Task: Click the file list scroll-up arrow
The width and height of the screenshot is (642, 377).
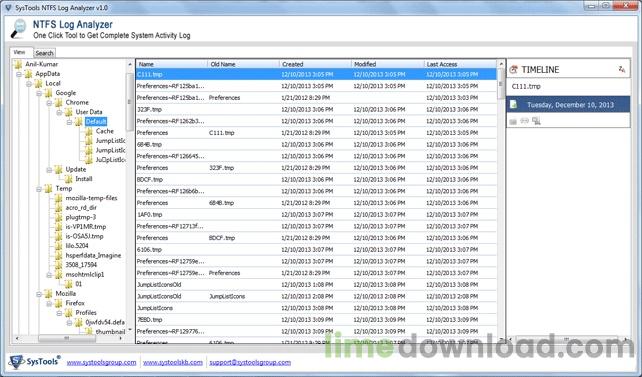Action: point(501,64)
